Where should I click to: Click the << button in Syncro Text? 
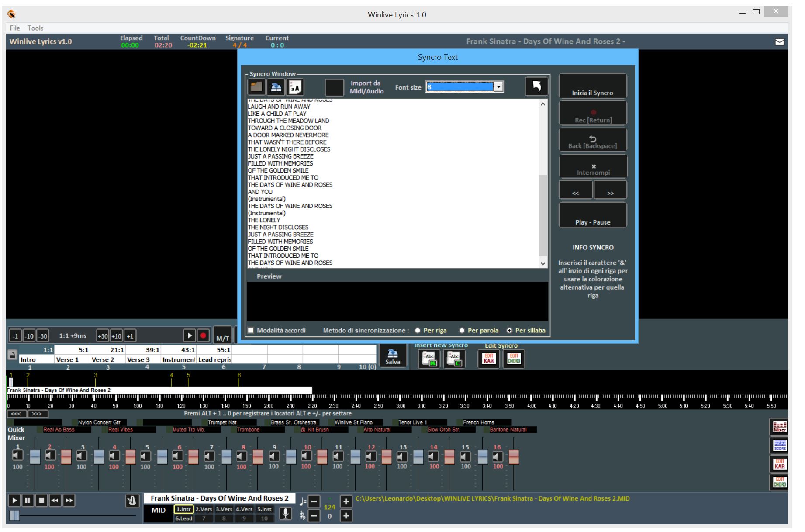pyautogui.click(x=576, y=190)
